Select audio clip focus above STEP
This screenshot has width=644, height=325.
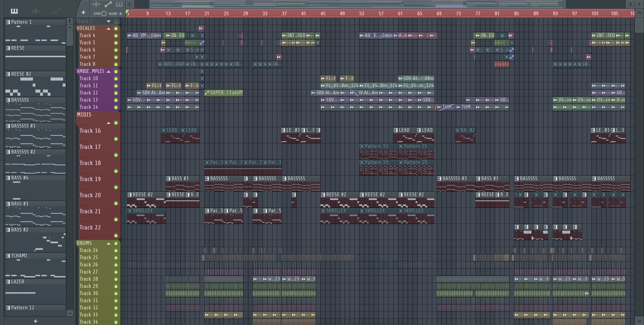coord(96,4)
